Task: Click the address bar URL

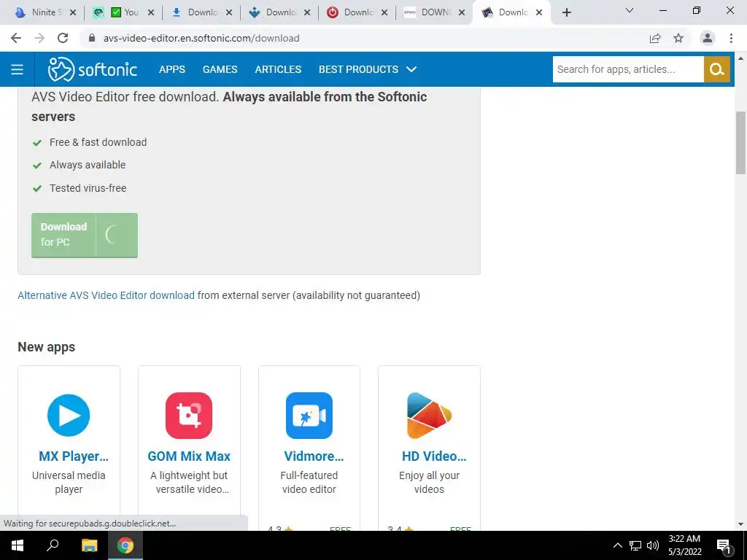Action: click(201, 38)
